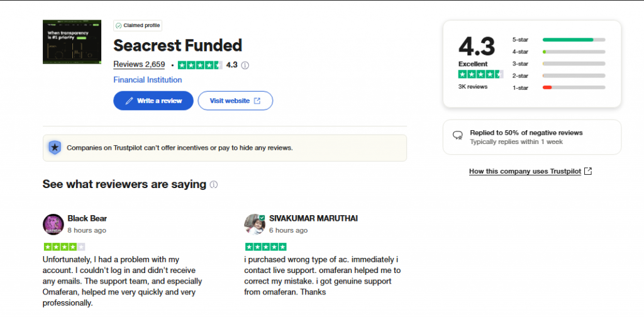Open How this company uses Trustpilot link
This screenshot has height=317, width=644.
click(x=525, y=171)
